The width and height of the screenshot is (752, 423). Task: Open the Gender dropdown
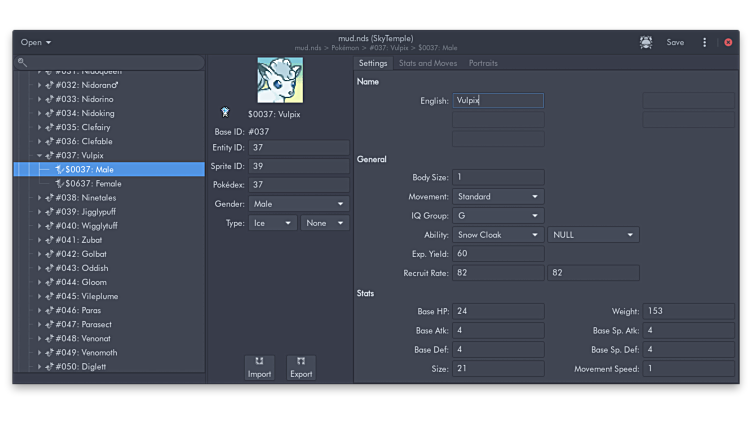coord(298,204)
